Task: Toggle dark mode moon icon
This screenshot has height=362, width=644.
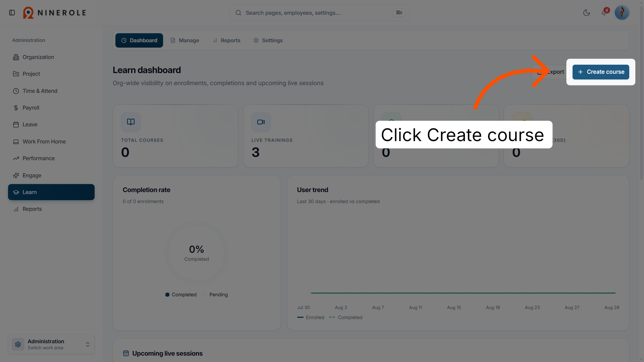Action: tap(587, 13)
